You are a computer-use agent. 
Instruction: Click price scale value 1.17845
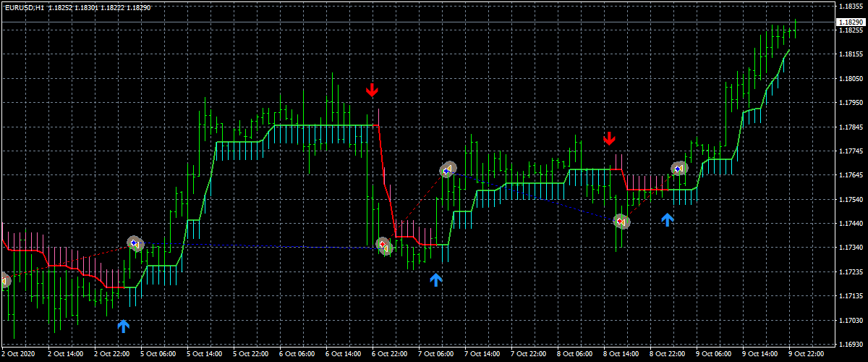(x=850, y=127)
